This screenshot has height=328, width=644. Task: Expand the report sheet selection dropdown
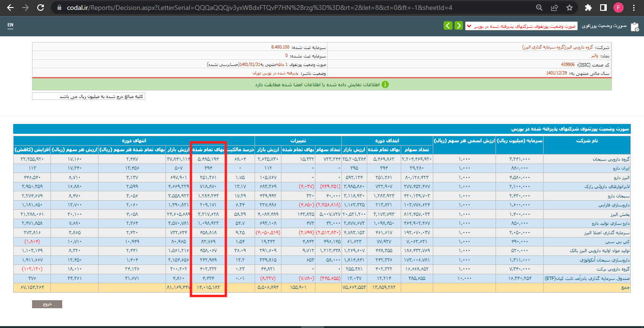pyautogui.click(x=521, y=26)
